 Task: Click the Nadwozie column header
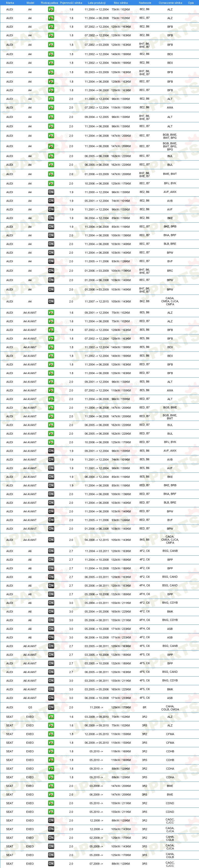pos(145,3)
